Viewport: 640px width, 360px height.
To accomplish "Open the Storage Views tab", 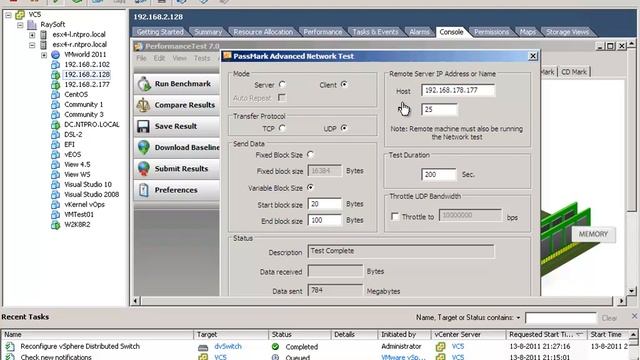I will coord(568,32).
